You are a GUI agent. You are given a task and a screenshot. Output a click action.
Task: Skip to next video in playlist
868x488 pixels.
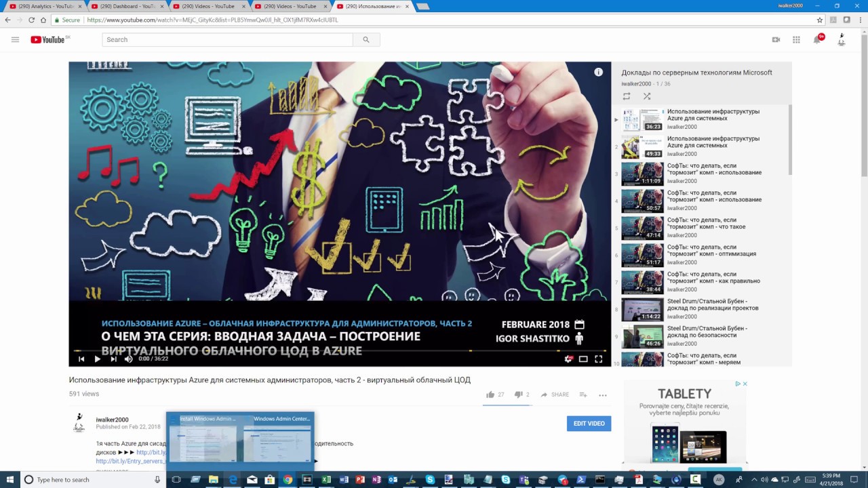click(113, 359)
